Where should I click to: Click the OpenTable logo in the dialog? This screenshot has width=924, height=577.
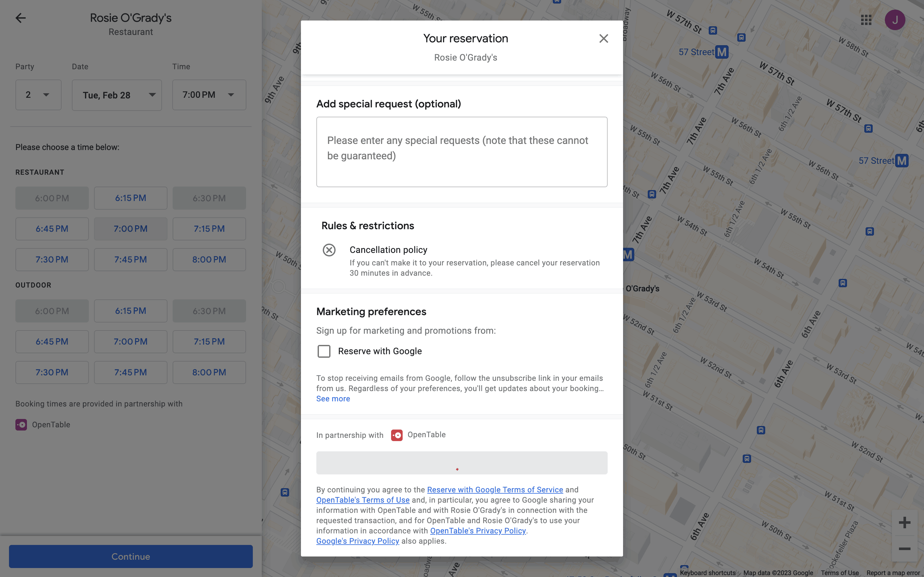pyautogui.click(x=397, y=435)
